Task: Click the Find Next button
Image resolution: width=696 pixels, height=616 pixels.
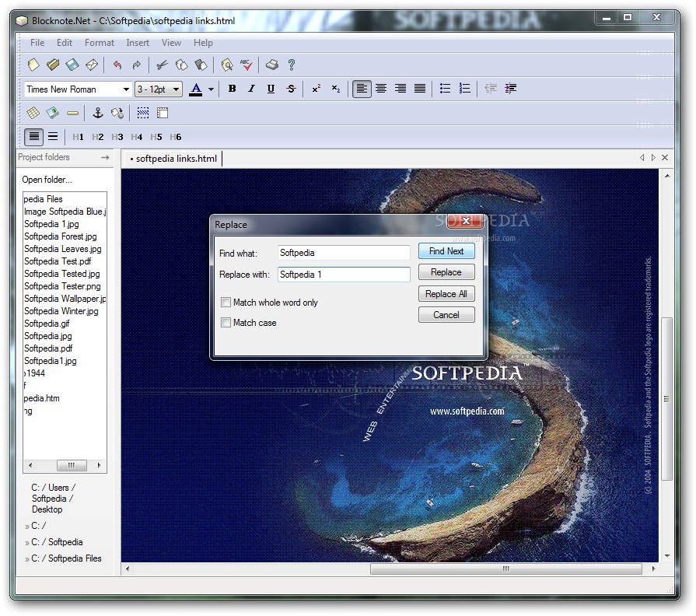Action: point(446,251)
